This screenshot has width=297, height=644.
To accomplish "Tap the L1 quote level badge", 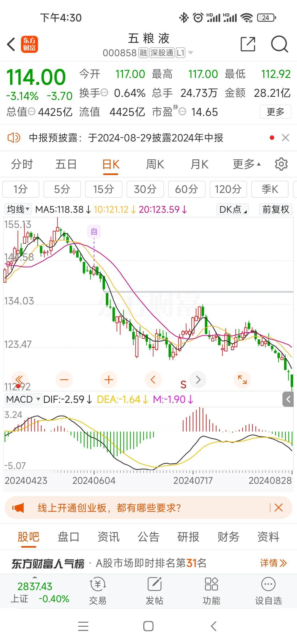I will 180,53.
